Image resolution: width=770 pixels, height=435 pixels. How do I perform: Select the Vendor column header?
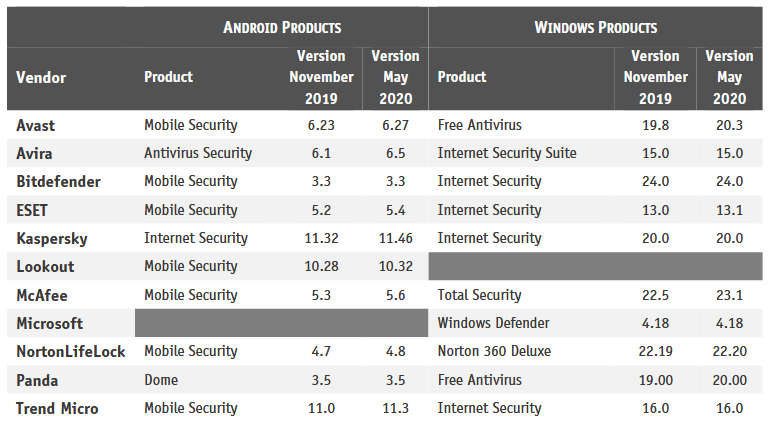click(x=41, y=77)
